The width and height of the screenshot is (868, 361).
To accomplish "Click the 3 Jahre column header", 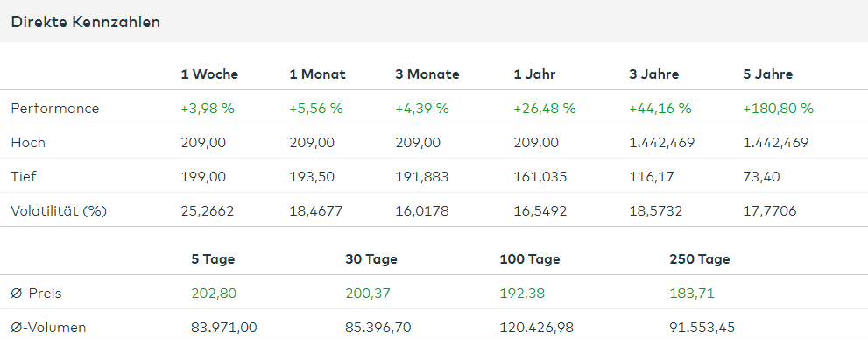I will pos(653,74).
